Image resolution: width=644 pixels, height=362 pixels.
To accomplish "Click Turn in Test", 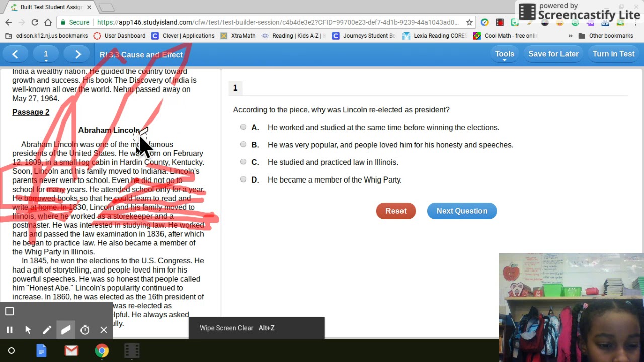I will pyautogui.click(x=613, y=54).
